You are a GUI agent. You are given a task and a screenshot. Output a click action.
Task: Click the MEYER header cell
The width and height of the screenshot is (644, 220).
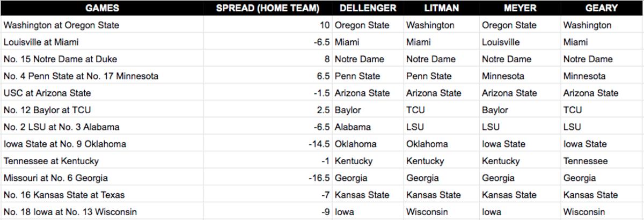tap(520, 8)
